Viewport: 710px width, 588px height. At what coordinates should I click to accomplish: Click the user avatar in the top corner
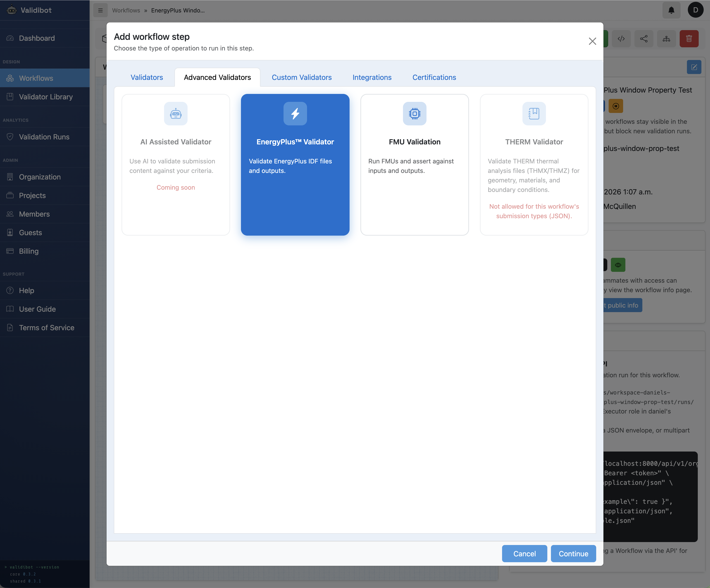tap(696, 10)
